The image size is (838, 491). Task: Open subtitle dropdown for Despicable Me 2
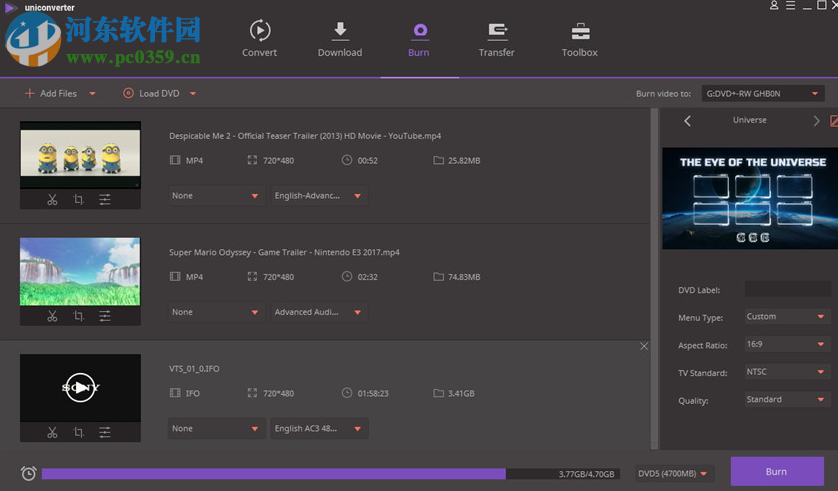click(x=216, y=196)
